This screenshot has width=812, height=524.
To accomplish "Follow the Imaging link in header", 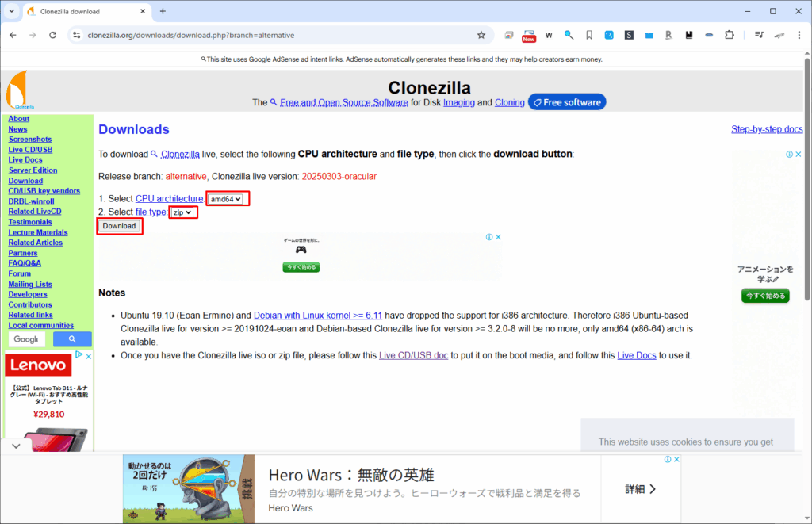I will (459, 102).
